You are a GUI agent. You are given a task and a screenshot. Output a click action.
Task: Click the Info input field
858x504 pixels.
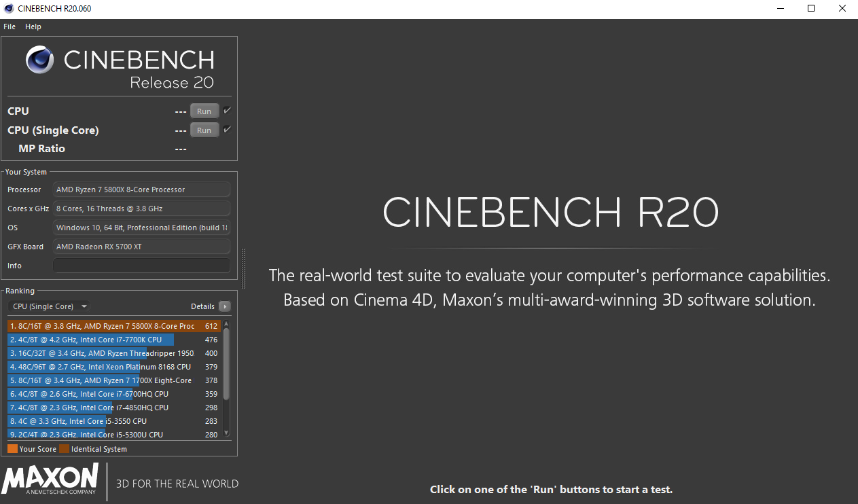141,266
